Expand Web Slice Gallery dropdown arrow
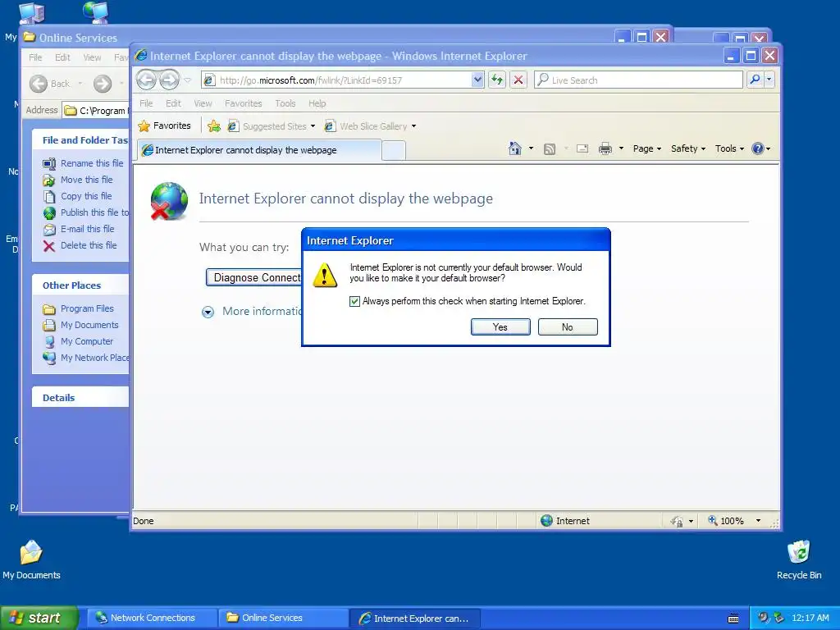 point(413,126)
